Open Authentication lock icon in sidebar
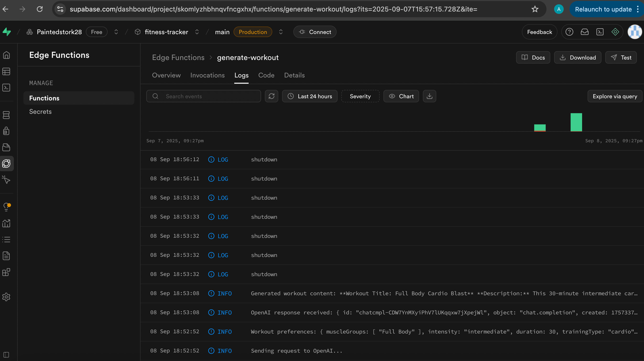This screenshot has height=361, width=644. pos(6,131)
